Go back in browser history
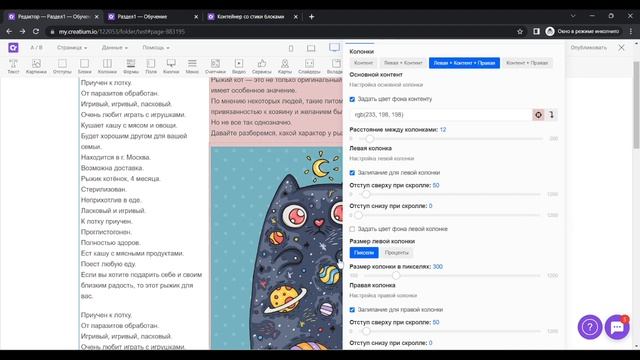This screenshot has width=640, height=360. coord(9,31)
